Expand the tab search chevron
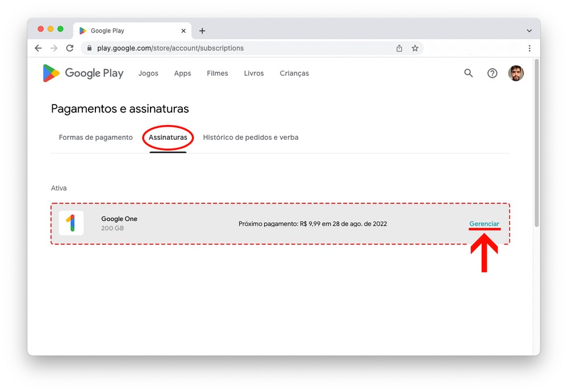Image resolution: width=568 pixels, height=392 pixels. tap(529, 31)
